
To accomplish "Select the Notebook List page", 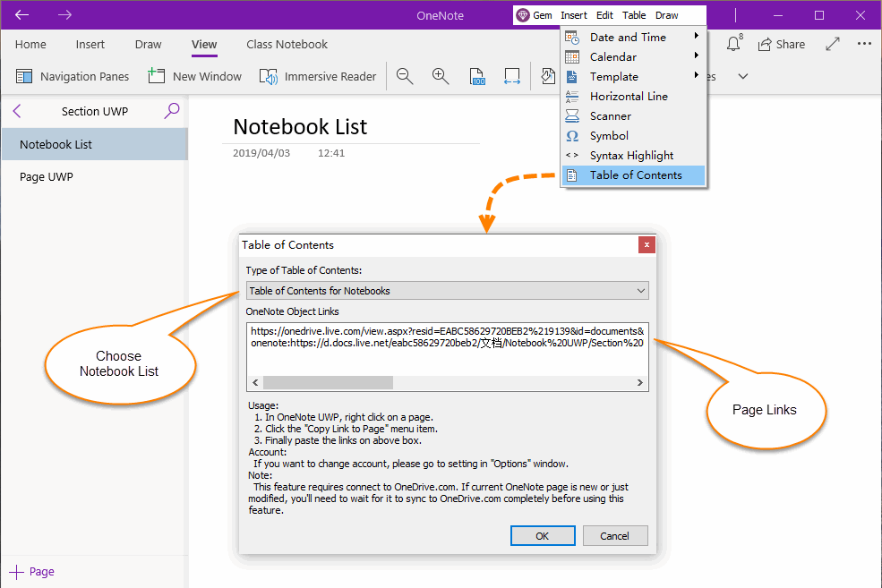I will [95, 144].
